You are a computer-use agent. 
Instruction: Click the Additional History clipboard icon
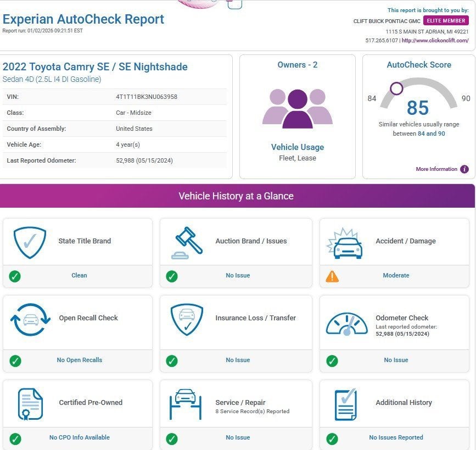346,404
